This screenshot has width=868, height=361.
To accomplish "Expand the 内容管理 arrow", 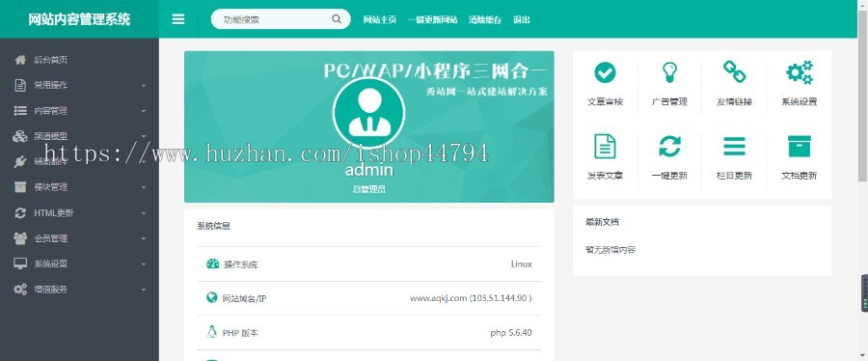I will point(144,111).
